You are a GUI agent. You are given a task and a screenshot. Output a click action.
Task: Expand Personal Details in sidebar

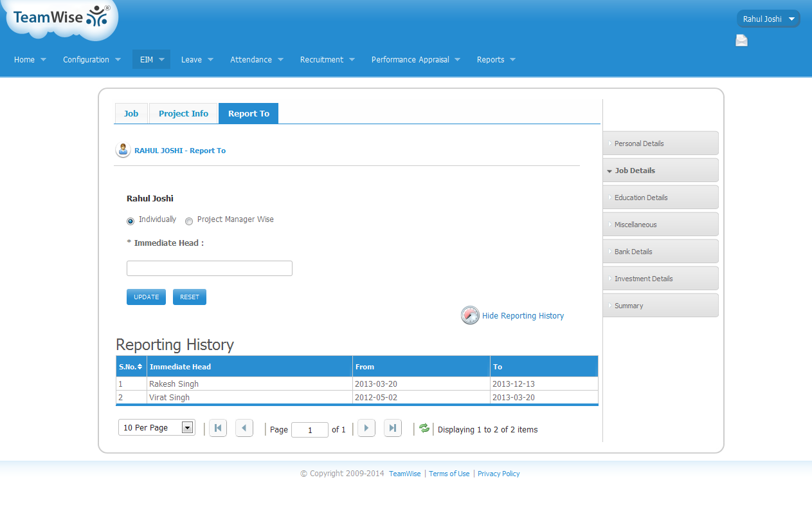pyautogui.click(x=660, y=143)
